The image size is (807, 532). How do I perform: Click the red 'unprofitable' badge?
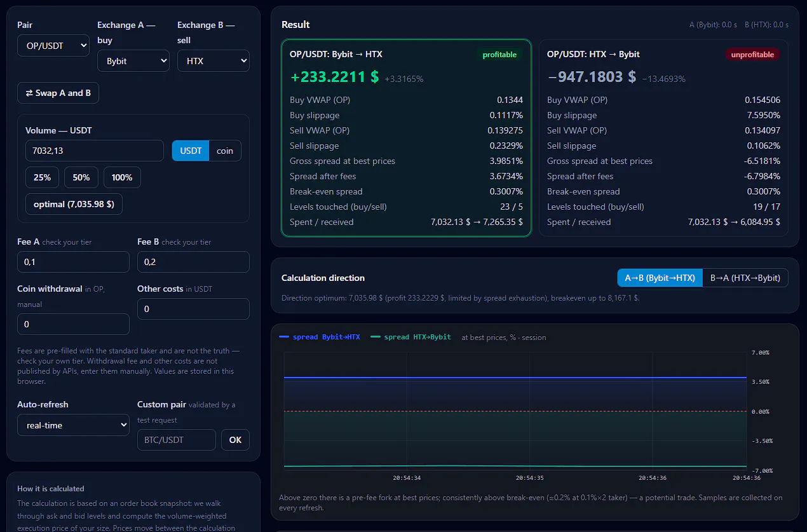click(x=752, y=55)
